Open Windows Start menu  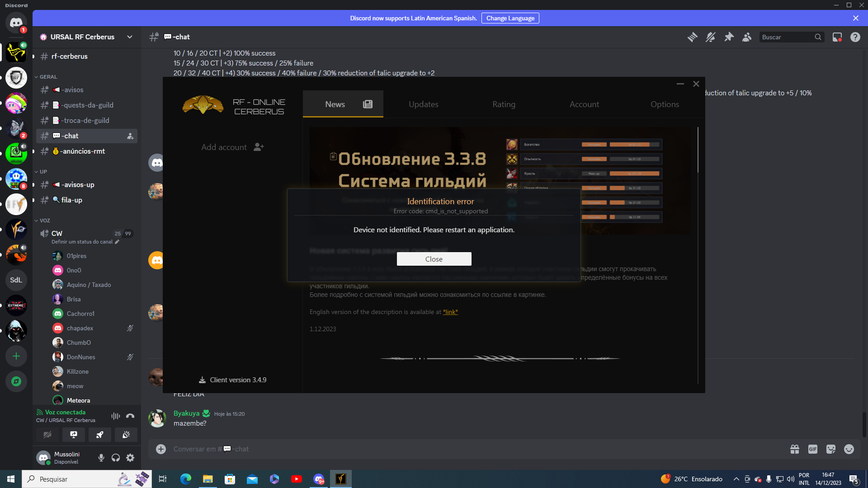tap(11, 479)
